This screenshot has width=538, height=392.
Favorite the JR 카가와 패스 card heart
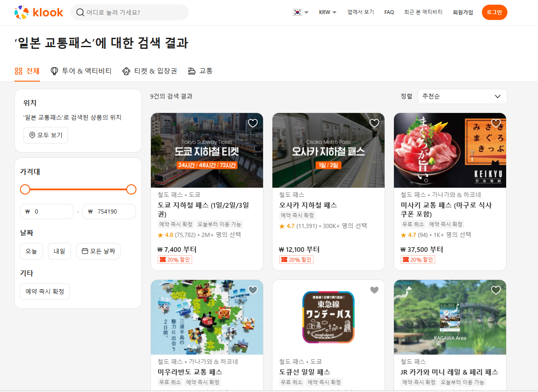(496, 290)
